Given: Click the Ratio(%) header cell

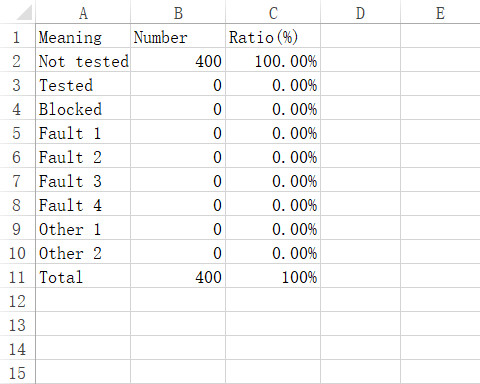Looking at the screenshot, I should tap(273, 36).
